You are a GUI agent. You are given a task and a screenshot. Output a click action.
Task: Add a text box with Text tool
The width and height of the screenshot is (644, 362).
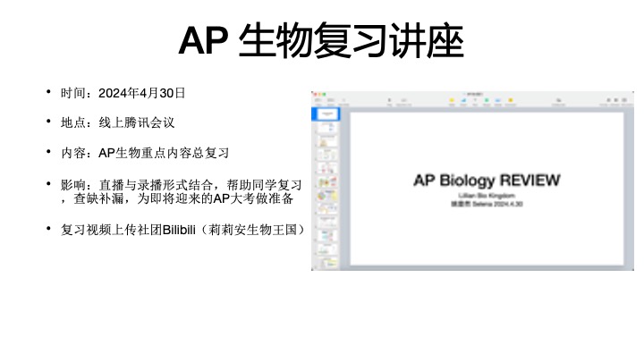point(476,101)
